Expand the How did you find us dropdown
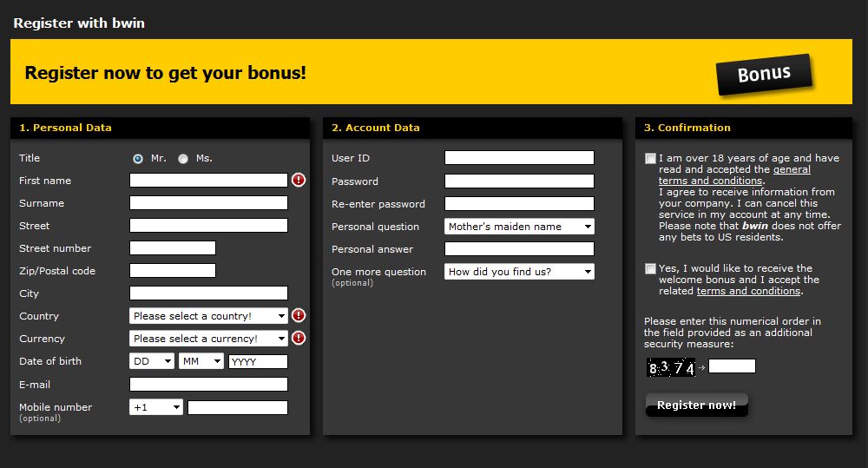Image resolution: width=868 pixels, height=468 pixels. [x=519, y=272]
